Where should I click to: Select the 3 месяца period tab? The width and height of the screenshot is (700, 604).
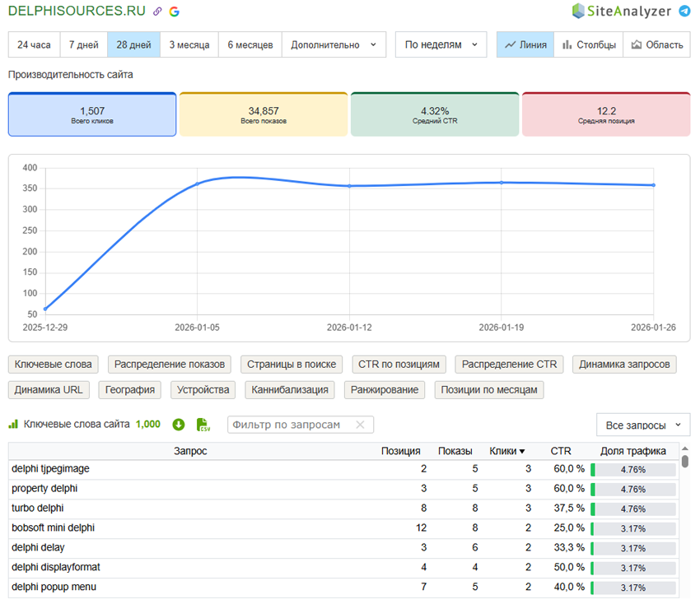(189, 44)
